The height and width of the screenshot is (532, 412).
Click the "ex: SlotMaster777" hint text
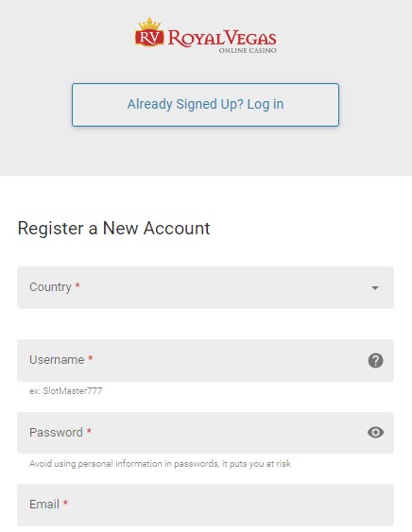(x=66, y=391)
